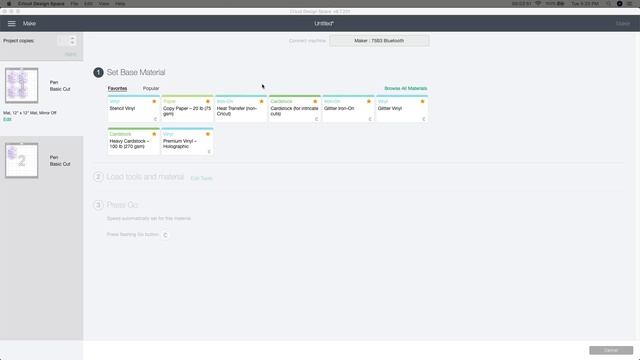Unfavorite the Stencil Vinyl star
Image resolution: width=640 pixels, height=360 pixels.
coord(154,101)
